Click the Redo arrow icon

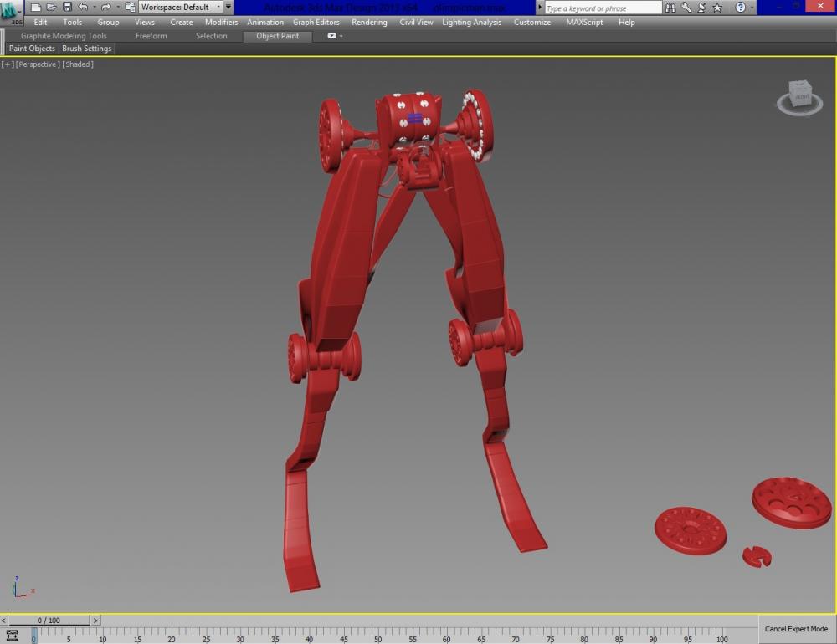(x=106, y=8)
